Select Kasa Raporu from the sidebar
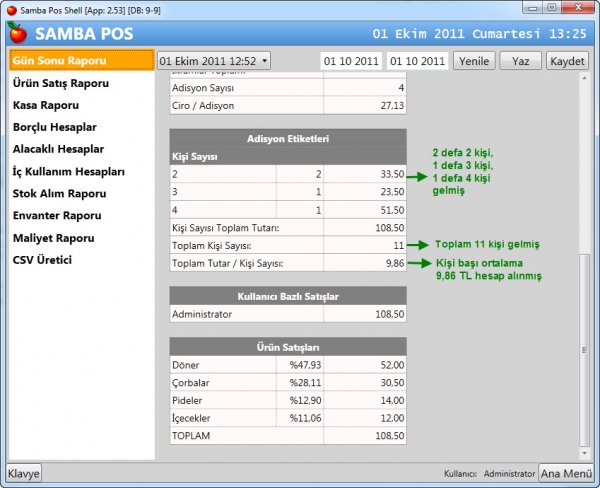This screenshot has width=600, height=488. click(46, 105)
